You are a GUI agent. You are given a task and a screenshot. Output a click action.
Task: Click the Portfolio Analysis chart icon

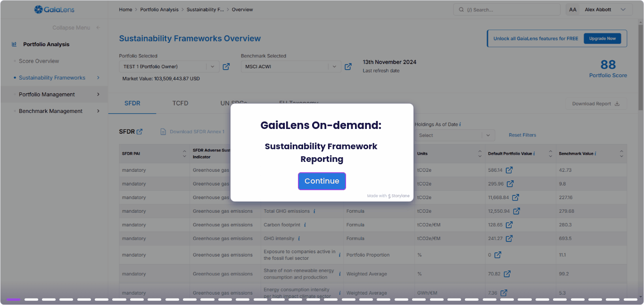[14, 44]
